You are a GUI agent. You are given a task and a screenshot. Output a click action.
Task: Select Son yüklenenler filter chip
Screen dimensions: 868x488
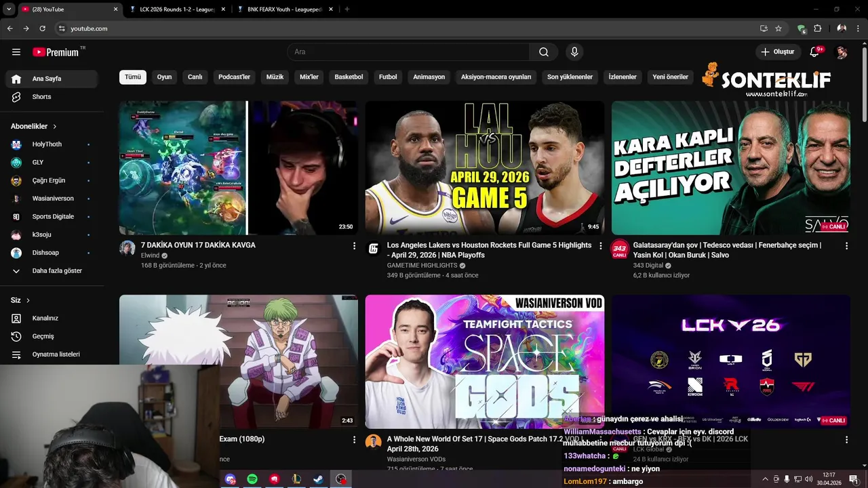(x=570, y=77)
